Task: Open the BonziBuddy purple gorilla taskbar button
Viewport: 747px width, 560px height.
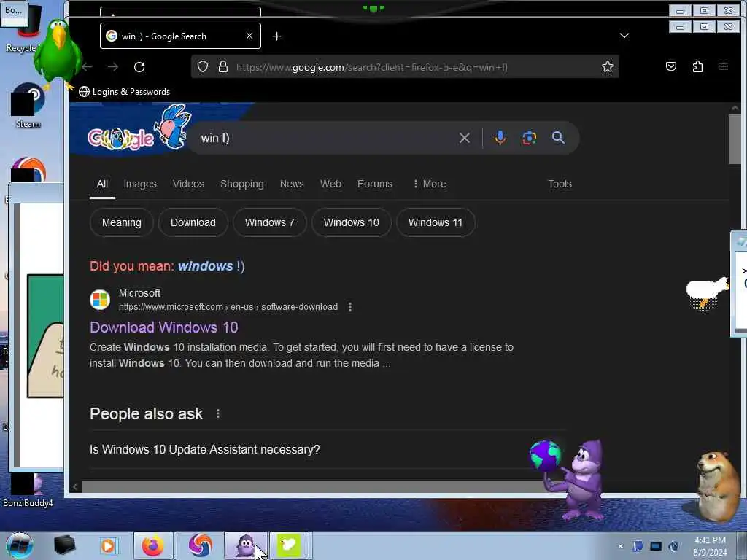Action: click(x=247, y=545)
